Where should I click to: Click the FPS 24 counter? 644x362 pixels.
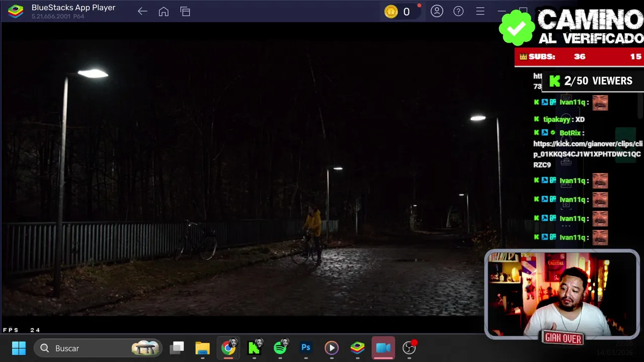tap(22, 330)
